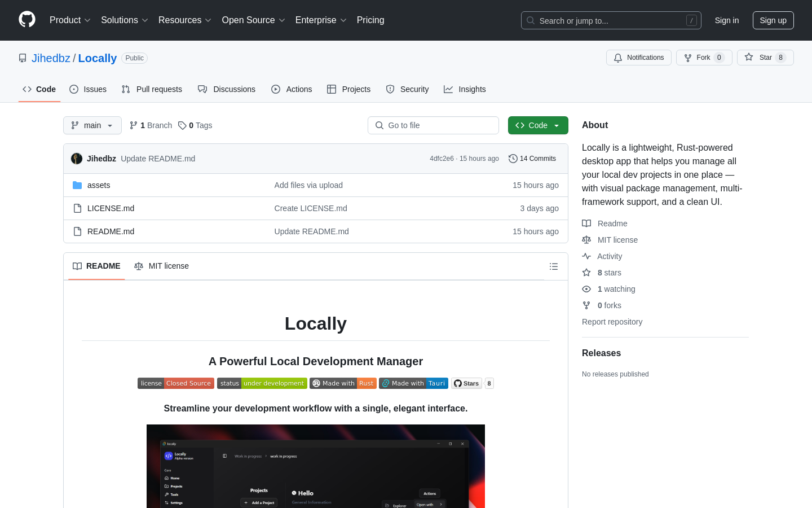This screenshot has width=812, height=508.
Task: Open the Insights tab
Action: point(465,89)
